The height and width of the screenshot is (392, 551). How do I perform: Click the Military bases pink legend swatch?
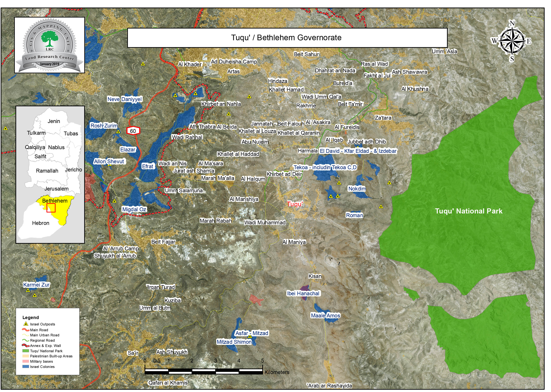coord(26,361)
